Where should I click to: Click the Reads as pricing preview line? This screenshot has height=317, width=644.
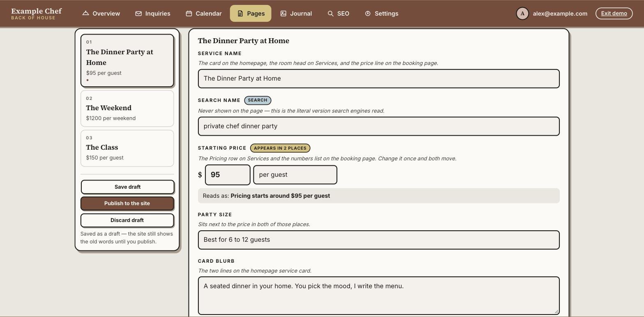(379, 196)
